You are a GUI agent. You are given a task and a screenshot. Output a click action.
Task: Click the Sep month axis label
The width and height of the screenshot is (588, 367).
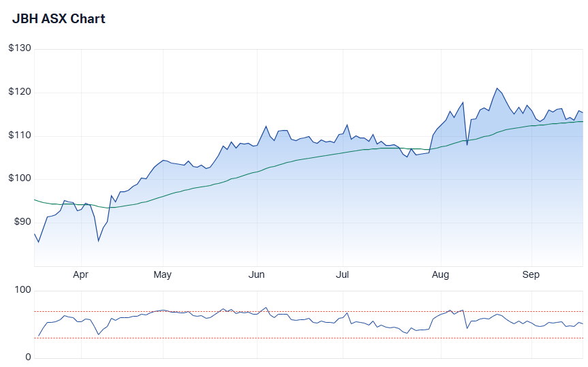[x=531, y=274]
